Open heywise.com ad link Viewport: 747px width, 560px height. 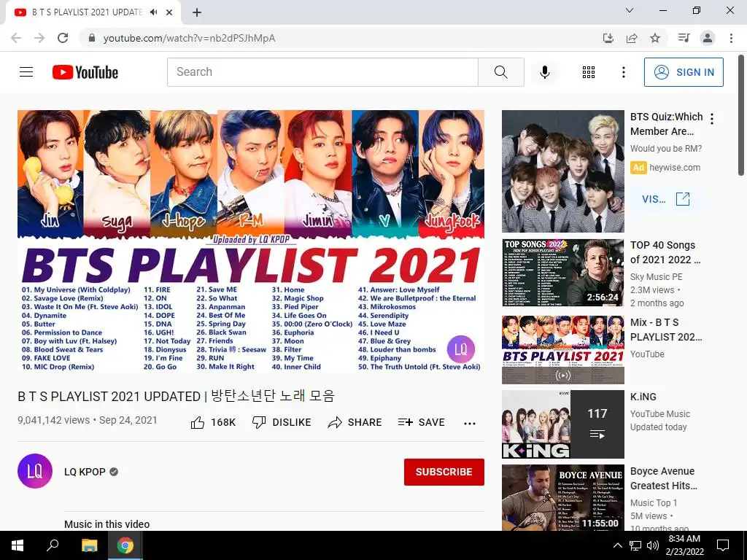point(675,168)
